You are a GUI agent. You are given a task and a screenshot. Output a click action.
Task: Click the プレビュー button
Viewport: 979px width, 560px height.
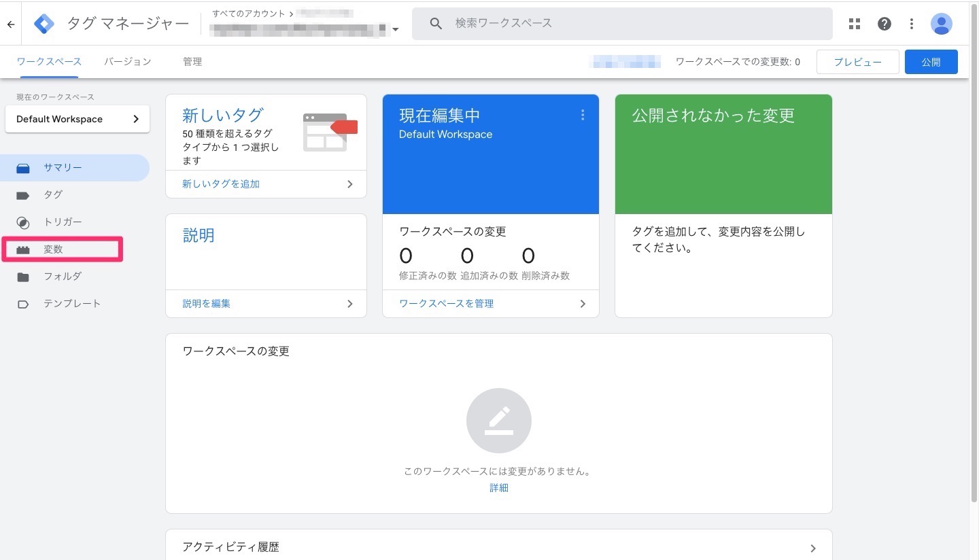pos(858,62)
